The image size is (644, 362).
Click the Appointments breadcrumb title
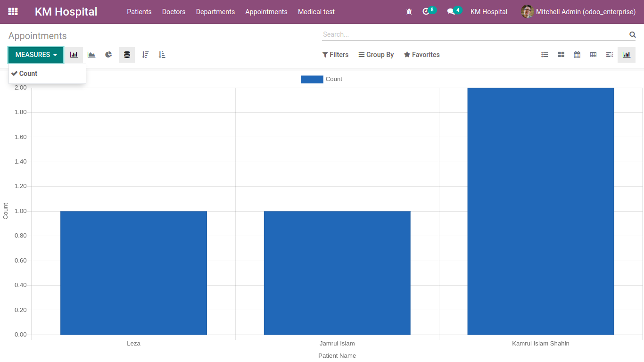point(38,36)
